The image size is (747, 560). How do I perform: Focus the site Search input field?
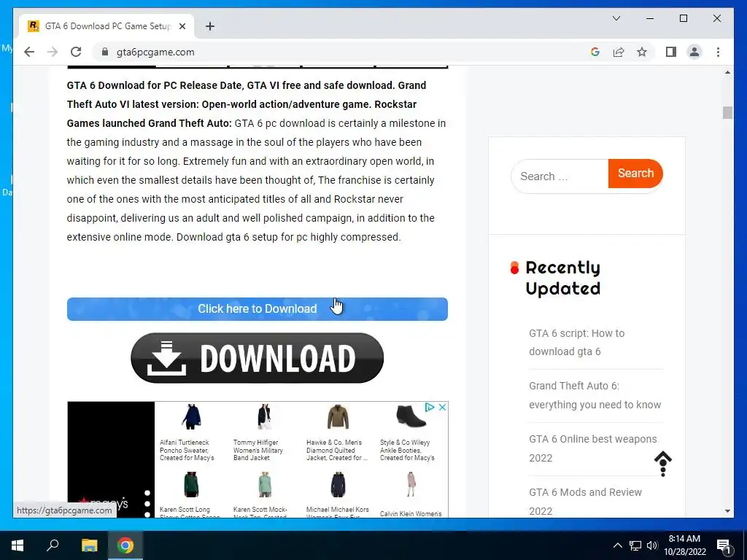click(560, 176)
